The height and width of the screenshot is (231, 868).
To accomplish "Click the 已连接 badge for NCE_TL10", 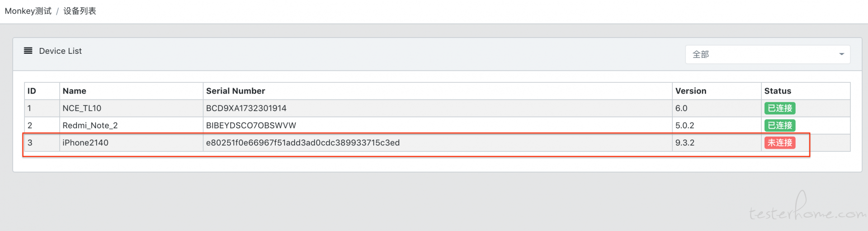I will 780,108.
